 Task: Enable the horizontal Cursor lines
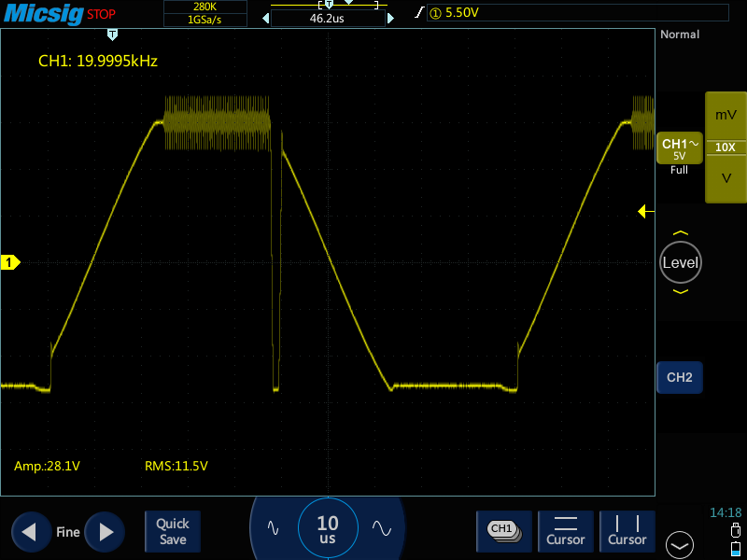click(566, 531)
